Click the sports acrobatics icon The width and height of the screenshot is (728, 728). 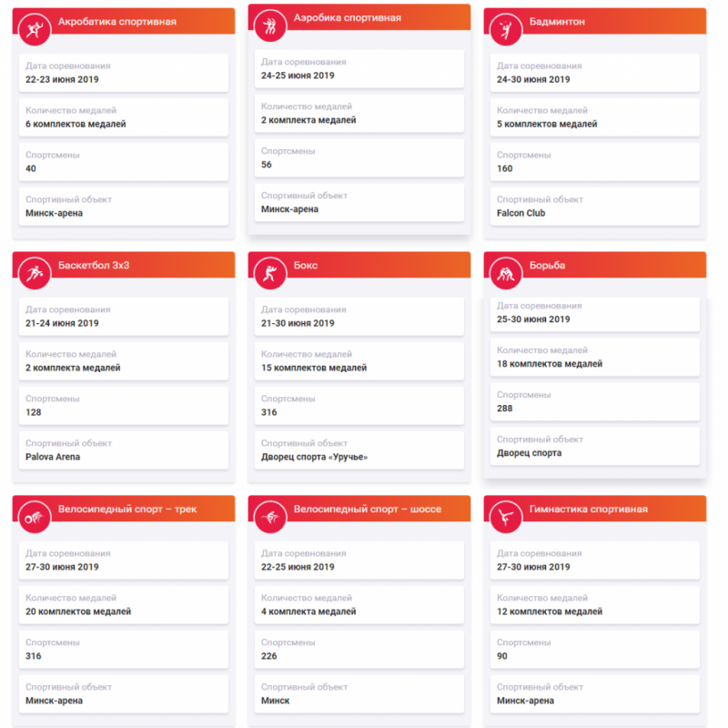pyautogui.click(x=35, y=30)
